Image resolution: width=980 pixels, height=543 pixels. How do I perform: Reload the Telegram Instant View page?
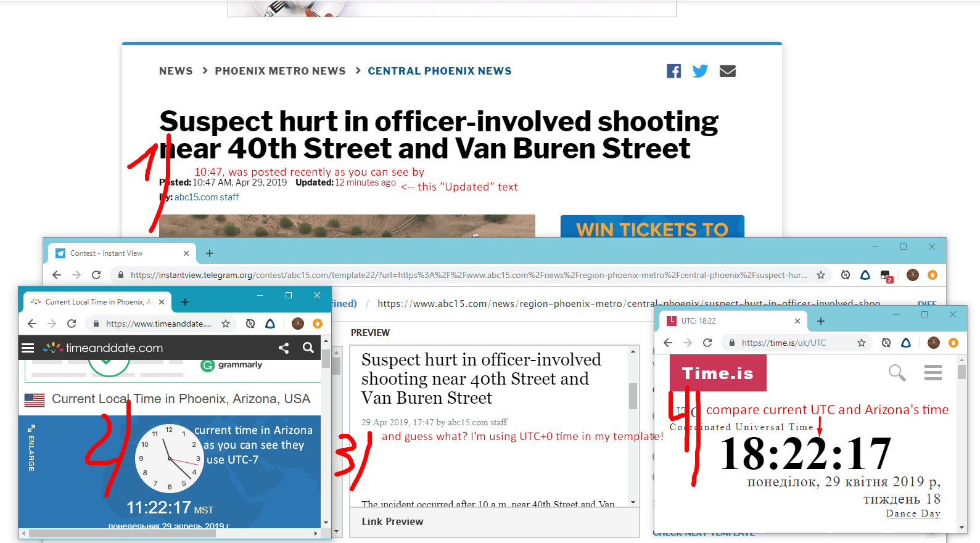(x=96, y=275)
